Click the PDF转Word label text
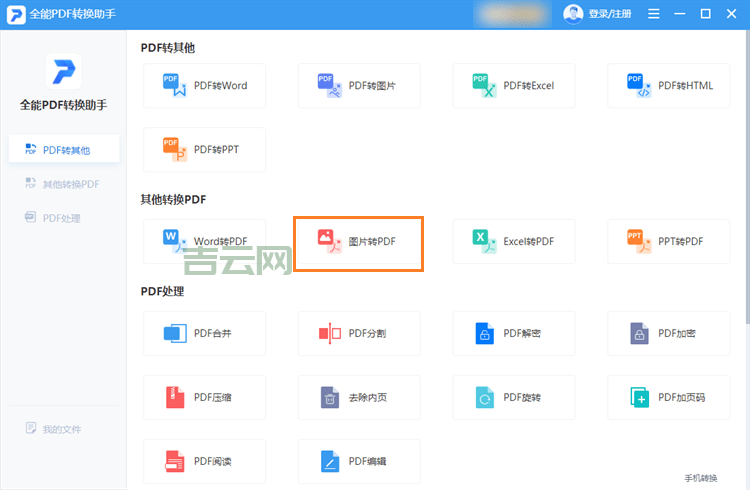The image size is (750, 490). pos(221,86)
